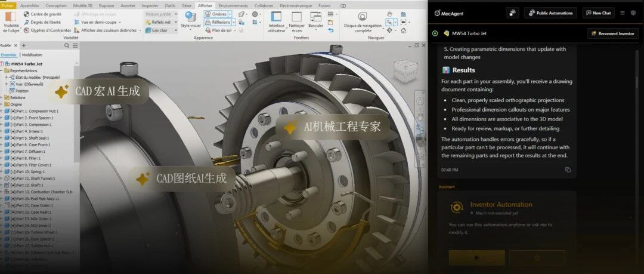Click the Basculer windows icon

[x=316, y=17]
